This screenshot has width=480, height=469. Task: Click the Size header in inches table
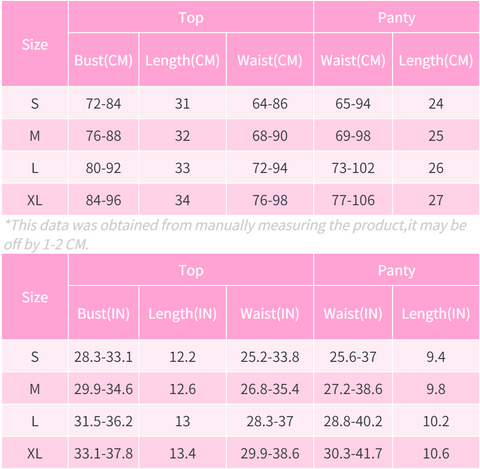coord(35,297)
